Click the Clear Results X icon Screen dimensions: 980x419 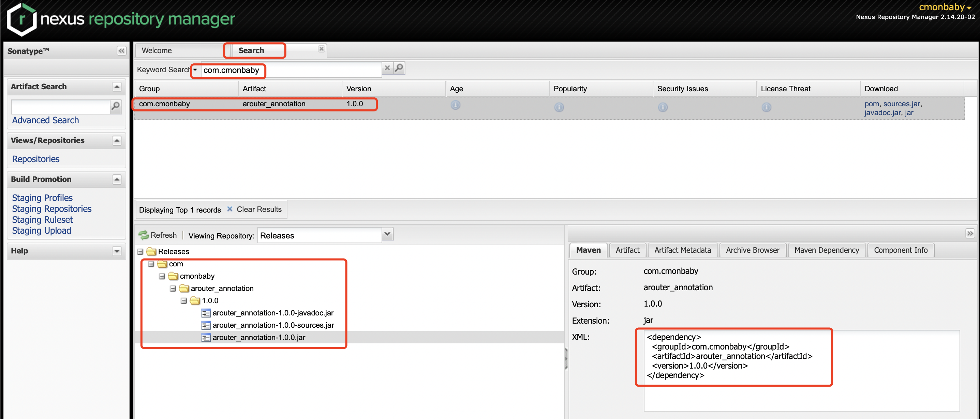tap(229, 209)
